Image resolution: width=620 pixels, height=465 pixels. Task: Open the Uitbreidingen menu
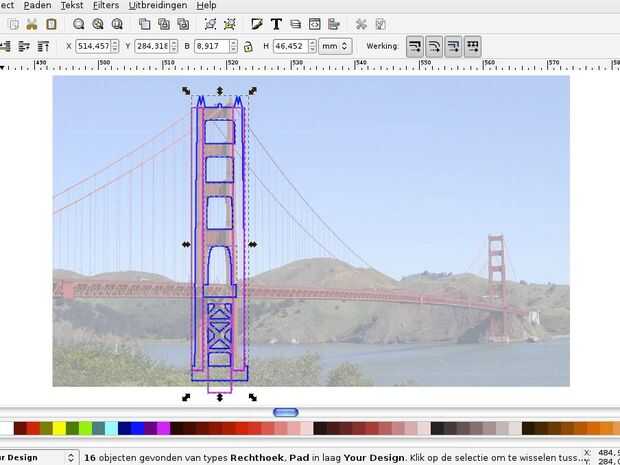[158, 6]
